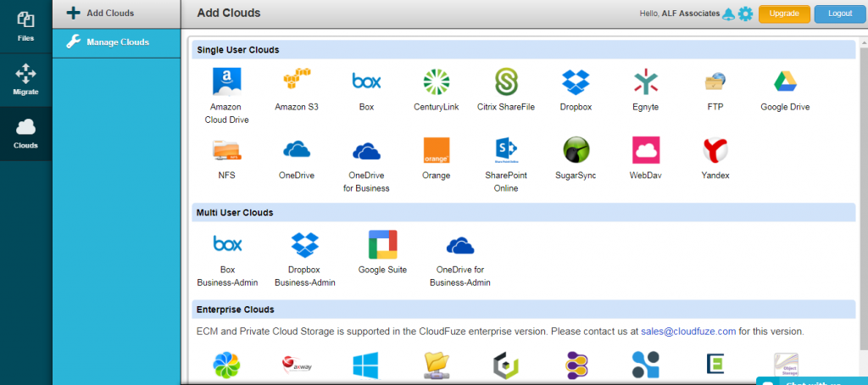This screenshot has height=385, width=868.
Task: Open the Clouds section in sidebar
Action: point(25,134)
